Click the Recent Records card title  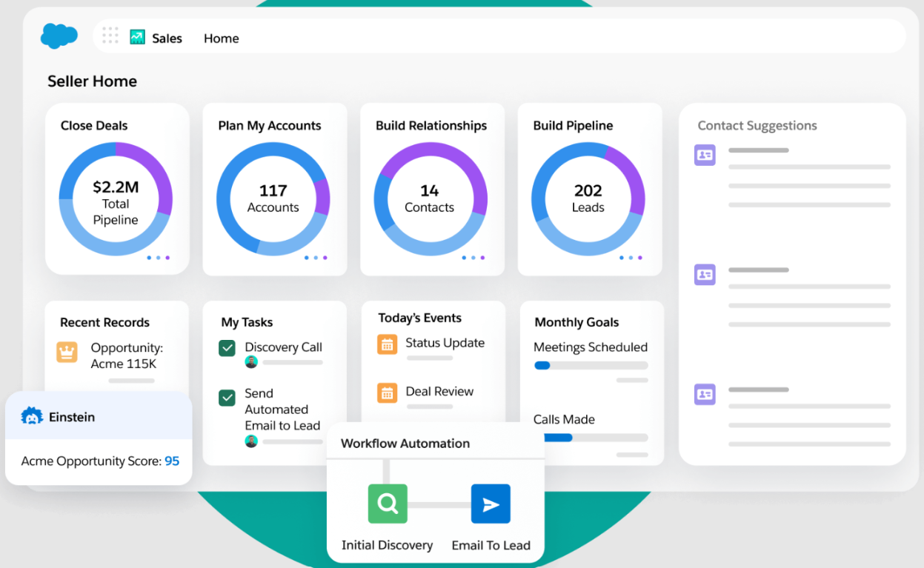click(x=104, y=323)
